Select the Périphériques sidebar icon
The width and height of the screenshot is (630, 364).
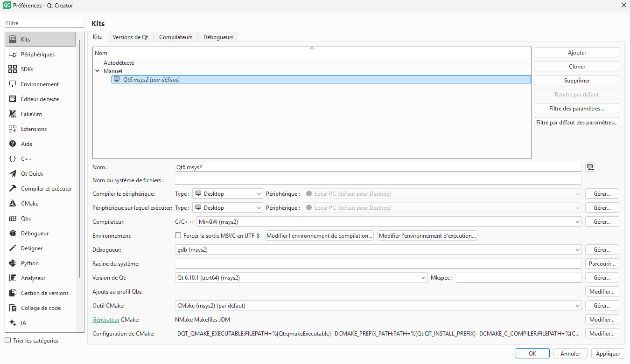(13, 55)
